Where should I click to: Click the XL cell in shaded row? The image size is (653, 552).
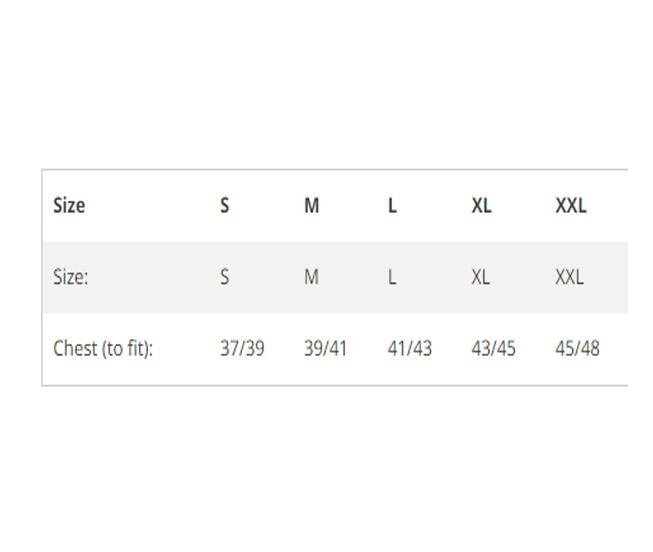[x=481, y=277]
